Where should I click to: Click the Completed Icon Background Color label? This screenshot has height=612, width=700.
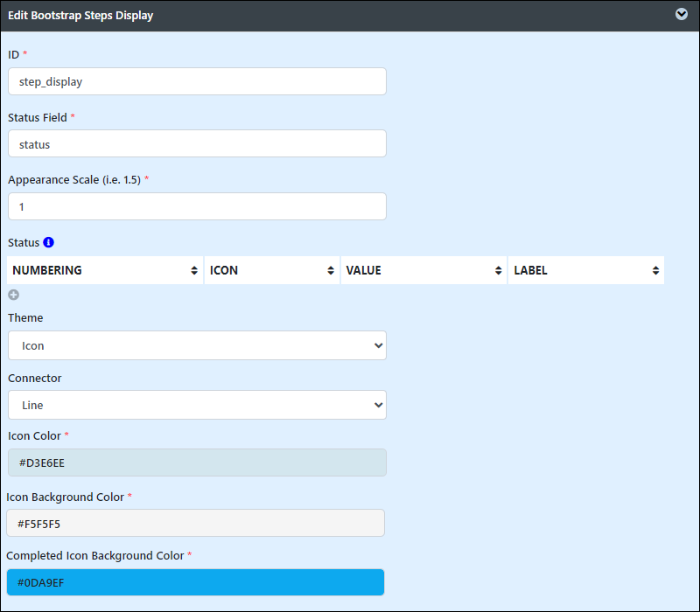click(95, 555)
